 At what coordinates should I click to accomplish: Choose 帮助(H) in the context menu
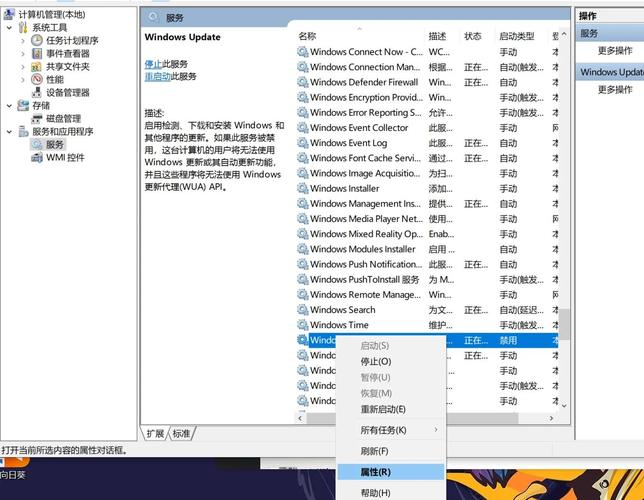(391, 493)
